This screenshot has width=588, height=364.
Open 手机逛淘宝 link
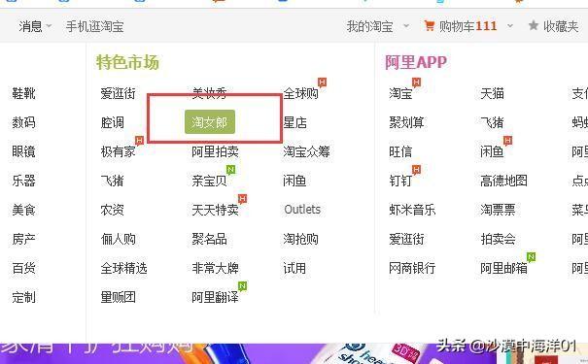[x=95, y=26]
